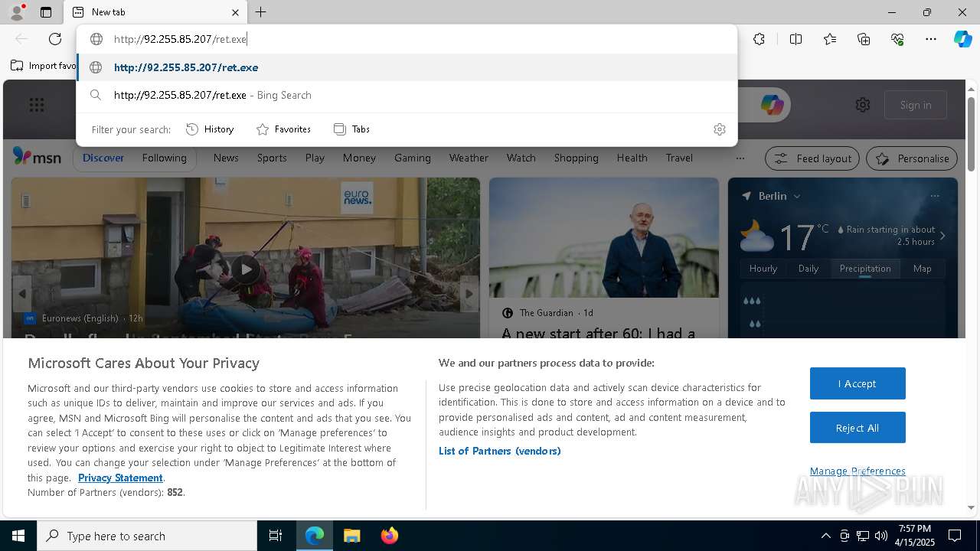Select the Bing Search suggestion
Viewport: 980px width, 551px height.
(x=407, y=95)
